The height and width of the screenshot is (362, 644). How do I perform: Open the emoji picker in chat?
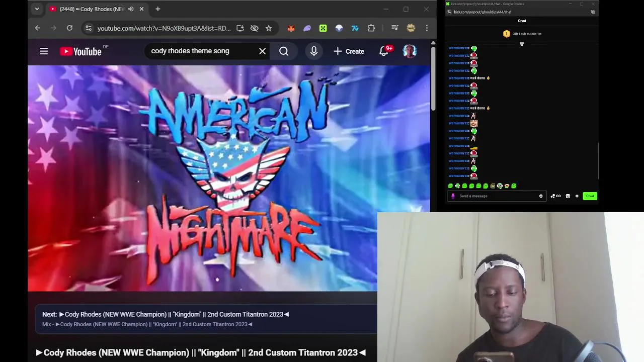tap(541, 196)
